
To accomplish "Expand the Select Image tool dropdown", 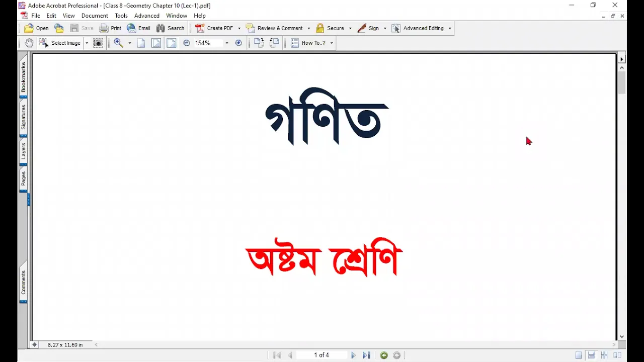I will coord(87,43).
